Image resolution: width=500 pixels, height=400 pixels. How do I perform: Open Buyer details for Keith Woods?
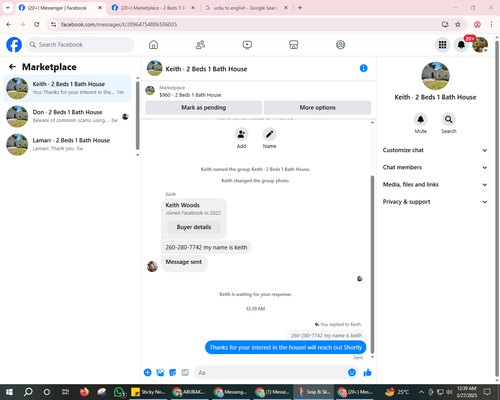click(x=194, y=227)
